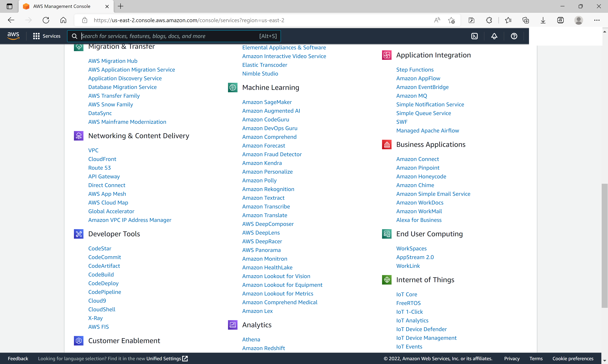
Task: Click the browser home icon
Action: tap(63, 20)
